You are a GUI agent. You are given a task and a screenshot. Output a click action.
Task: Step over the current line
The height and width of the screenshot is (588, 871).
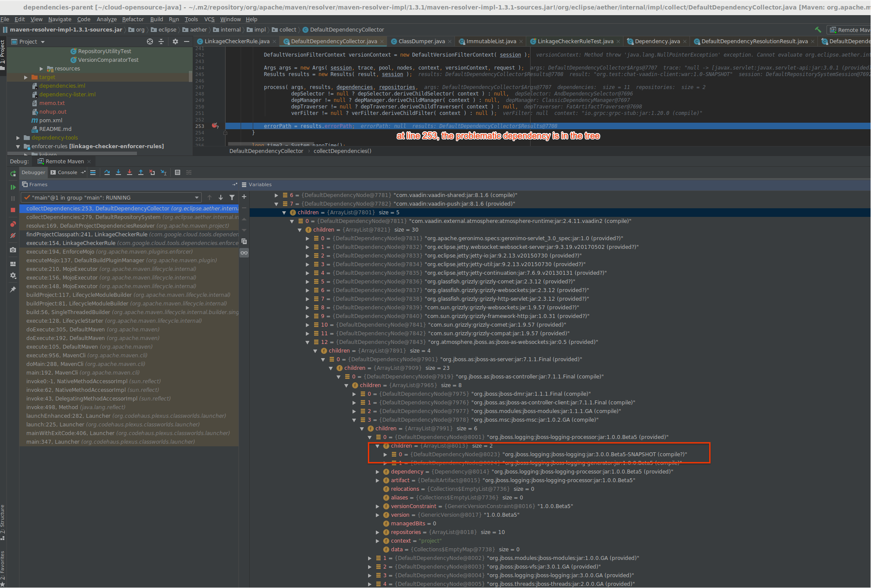coord(107,172)
